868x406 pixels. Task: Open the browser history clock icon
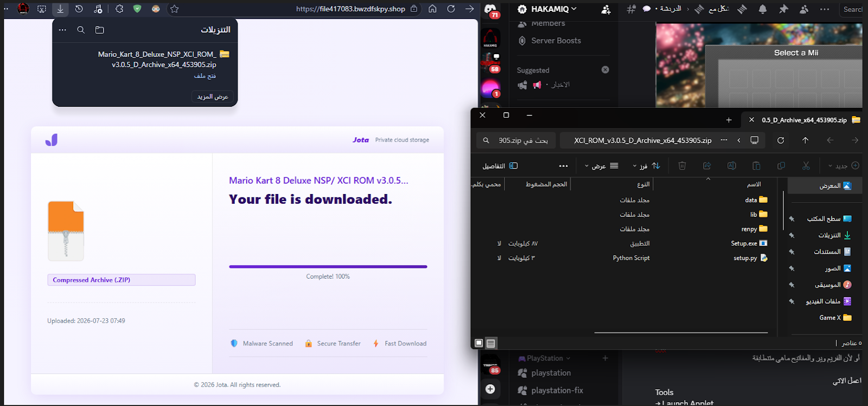click(x=79, y=9)
